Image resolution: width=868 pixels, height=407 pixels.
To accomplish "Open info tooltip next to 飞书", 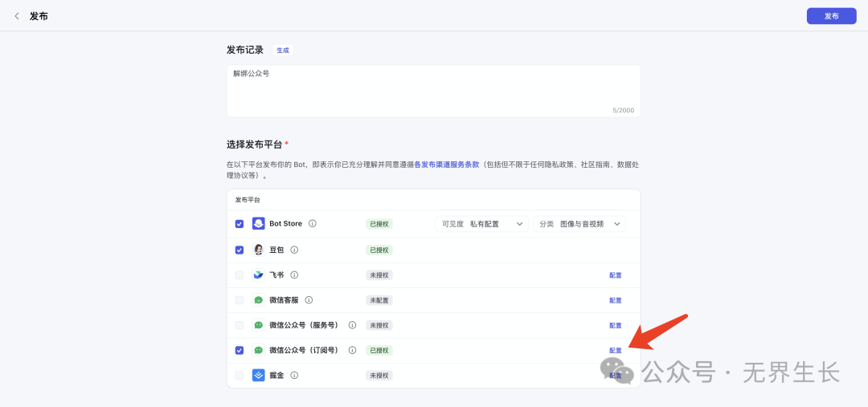I will 294,275.
